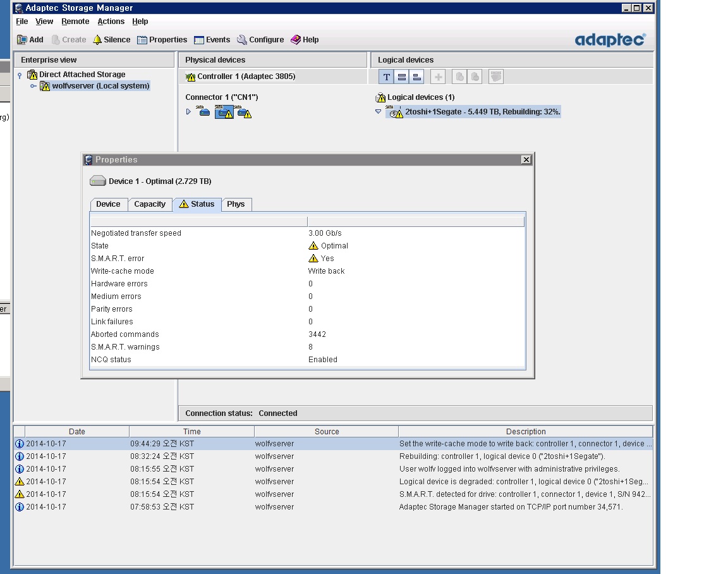Sort events by the Description column header

click(x=526, y=431)
